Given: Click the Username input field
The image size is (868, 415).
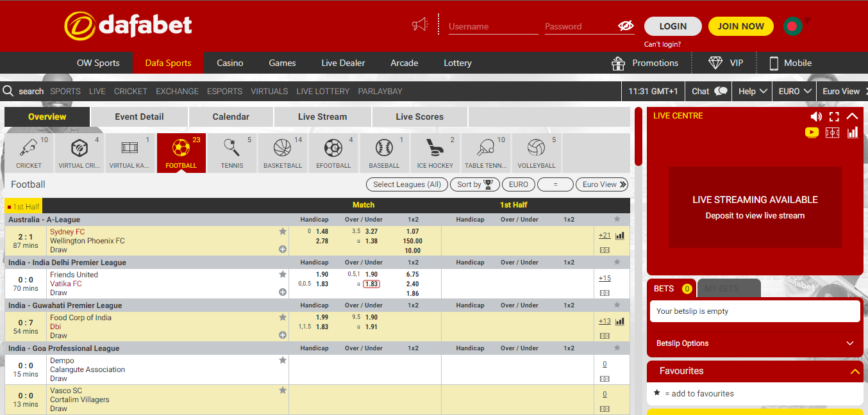Looking at the screenshot, I should pyautogui.click(x=492, y=27).
